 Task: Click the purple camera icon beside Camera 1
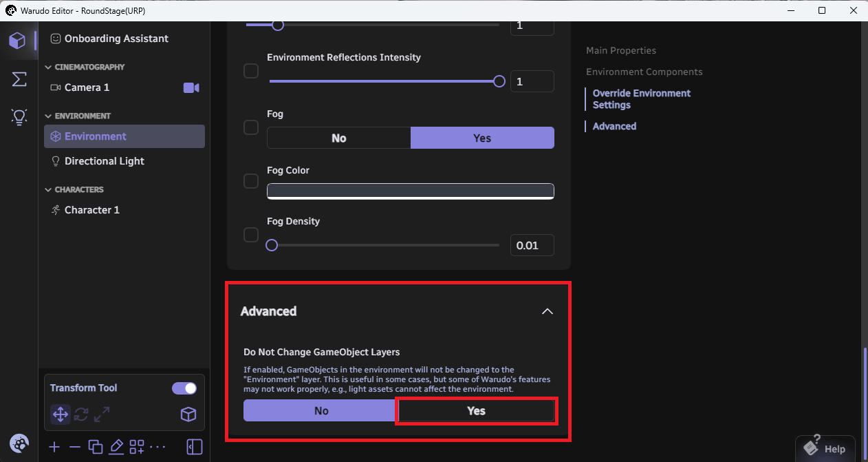point(191,87)
